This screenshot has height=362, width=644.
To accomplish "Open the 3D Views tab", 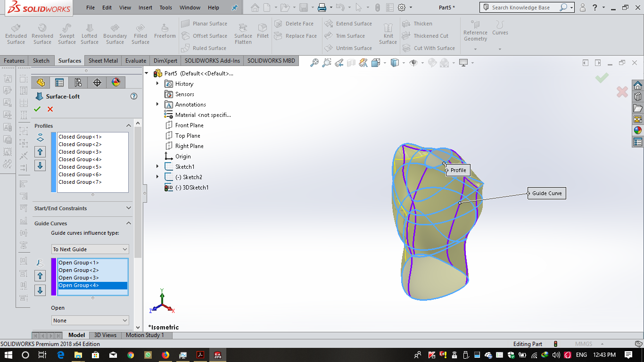I will tap(105, 335).
